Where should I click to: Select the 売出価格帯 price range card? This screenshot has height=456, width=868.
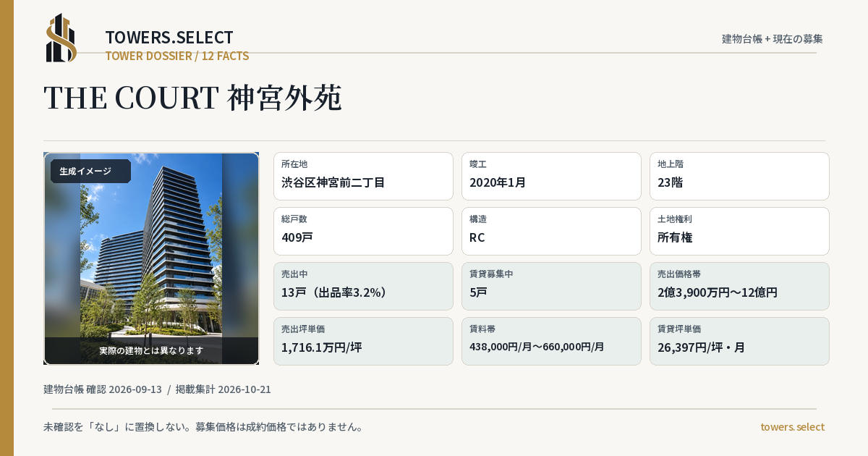pos(739,286)
